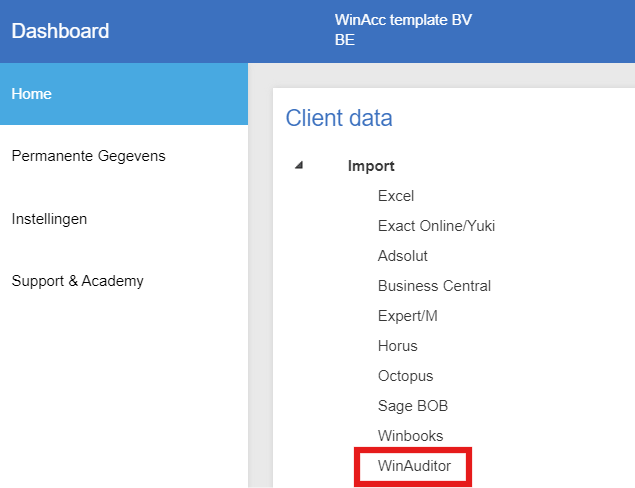The width and height of the screenshot is (635, 488).
Task: Choose Sage BOB import
Action: [413, 406]
